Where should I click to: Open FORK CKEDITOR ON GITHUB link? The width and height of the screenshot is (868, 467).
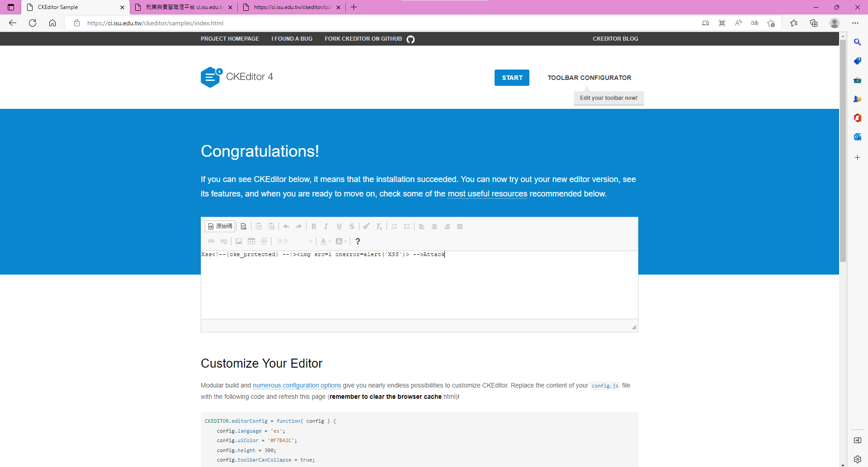point(369,39)
